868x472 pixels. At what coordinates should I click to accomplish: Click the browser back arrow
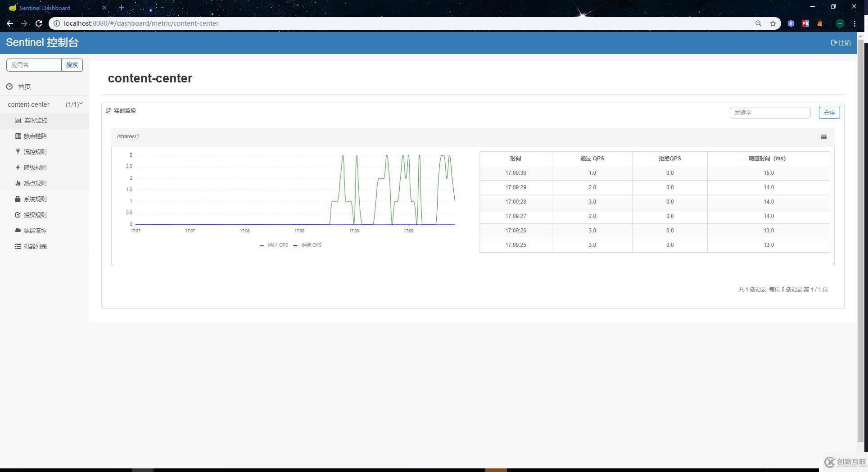click(x=10, y=23)
